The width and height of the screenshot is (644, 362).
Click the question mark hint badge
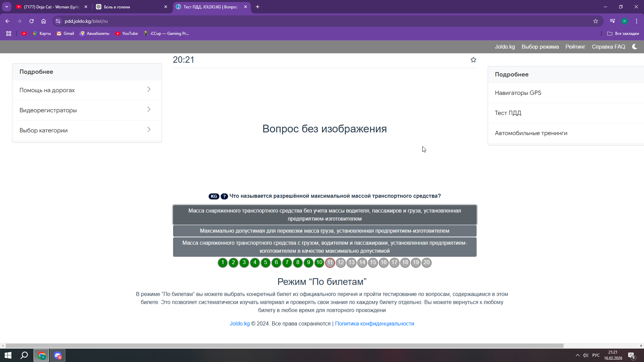pos(224,196)
